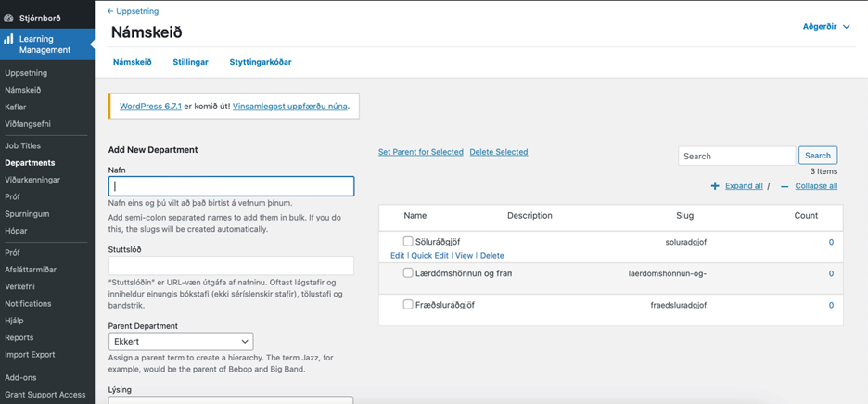Tick the Lærdómshönnun og fram checkbox
This screenshot has height=404, width=868.
[x=408, y=272]
